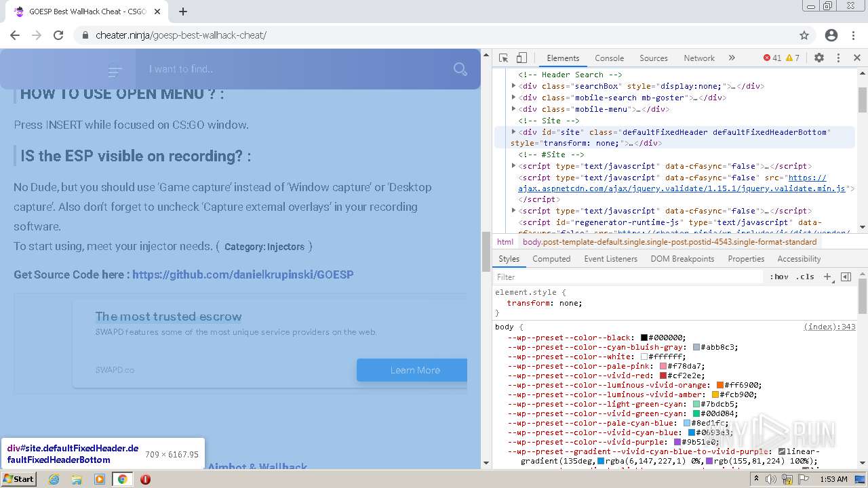Expand the script node below jquery.validate script

(x=513, y=211)
